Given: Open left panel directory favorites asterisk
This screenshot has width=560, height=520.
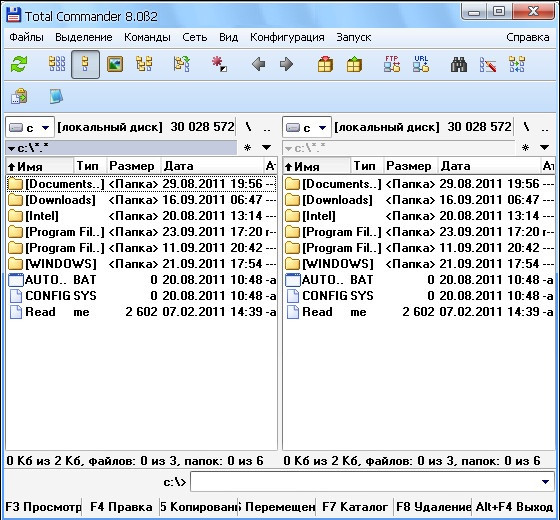Looking at the screenshot, I should tap(247, 148).
